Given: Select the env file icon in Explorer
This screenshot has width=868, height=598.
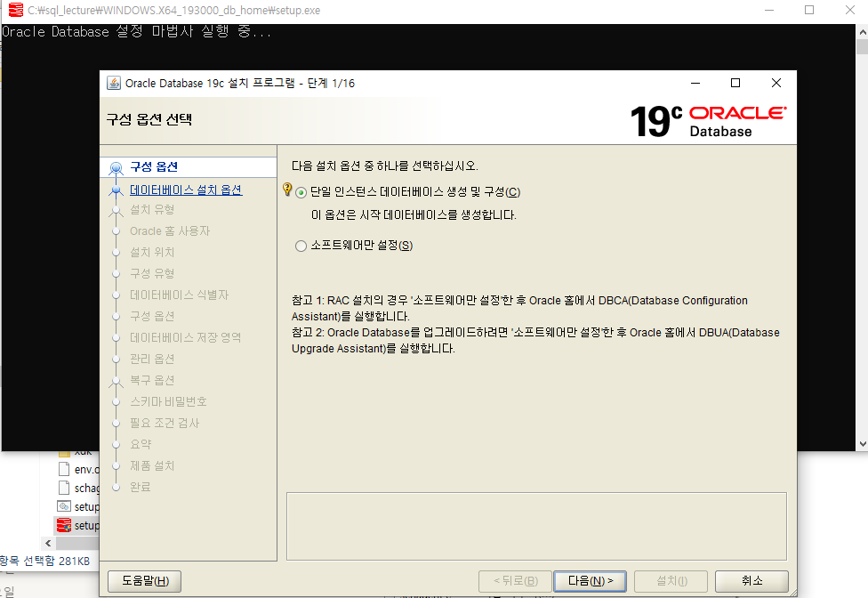Looking at the screenshot, I should tap(64, 469).
